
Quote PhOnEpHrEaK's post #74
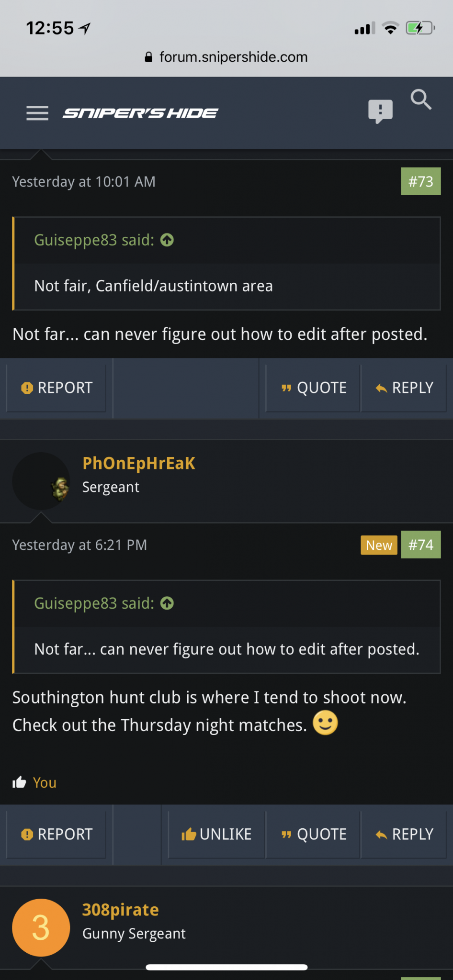pos(313,834)
